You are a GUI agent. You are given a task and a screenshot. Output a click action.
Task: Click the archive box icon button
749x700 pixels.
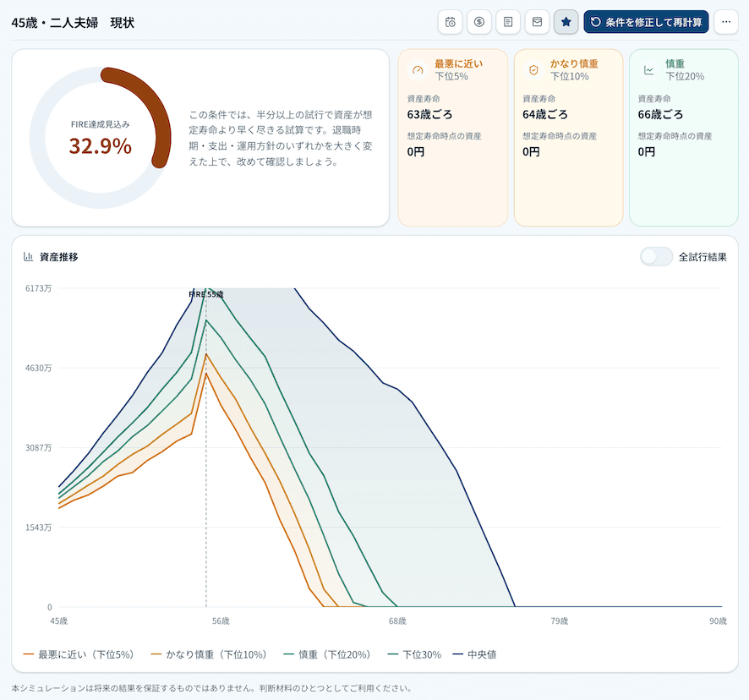pos(537,22)
